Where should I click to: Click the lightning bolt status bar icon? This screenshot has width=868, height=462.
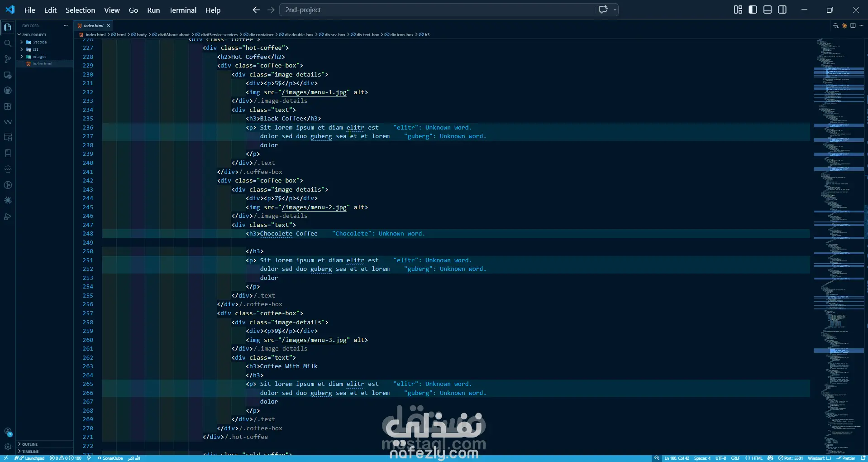(89, 458)
